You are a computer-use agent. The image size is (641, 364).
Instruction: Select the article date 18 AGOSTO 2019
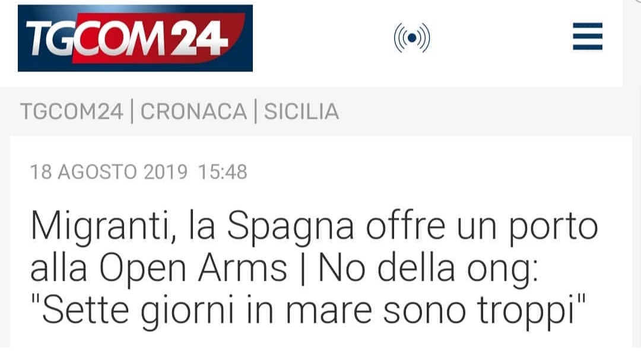click(109, 172)
